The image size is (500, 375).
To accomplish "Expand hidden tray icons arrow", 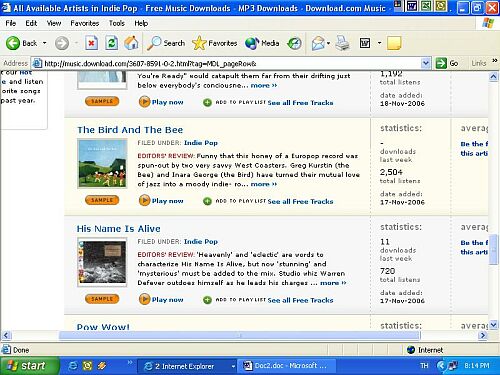I will coord(441,366).
